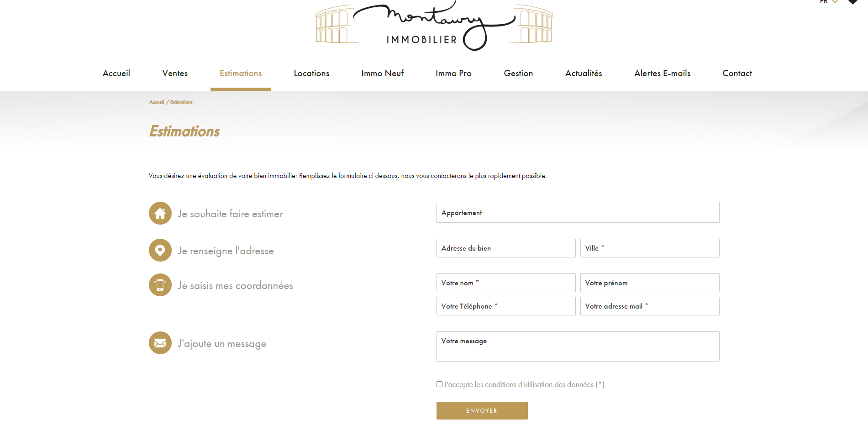Viewport: 868px width, 425px height.
Task: Click the envelope message icon
Action: (160, 343)
